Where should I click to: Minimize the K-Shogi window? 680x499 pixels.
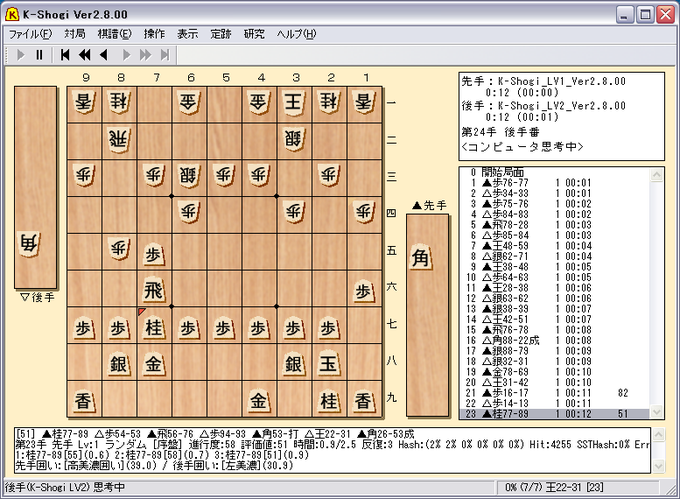[x=624, y=15]
